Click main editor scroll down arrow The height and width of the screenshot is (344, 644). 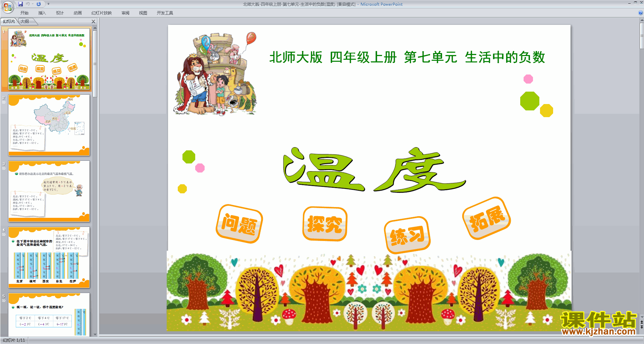pyautogui.click(x=642, y=317)
